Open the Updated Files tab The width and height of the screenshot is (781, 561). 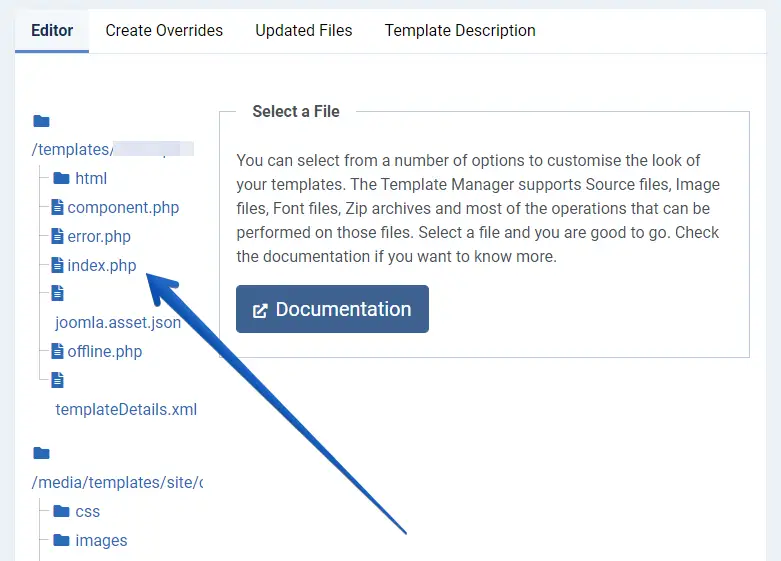click(304, 31)
